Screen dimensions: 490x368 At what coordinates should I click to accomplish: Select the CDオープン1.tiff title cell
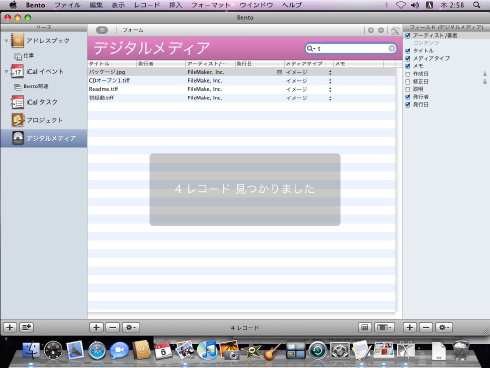[x=112, y=81]
